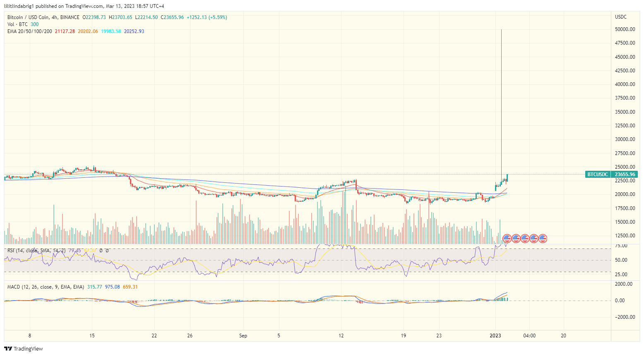Select the 23655.96 current price label

click(625, 174)
